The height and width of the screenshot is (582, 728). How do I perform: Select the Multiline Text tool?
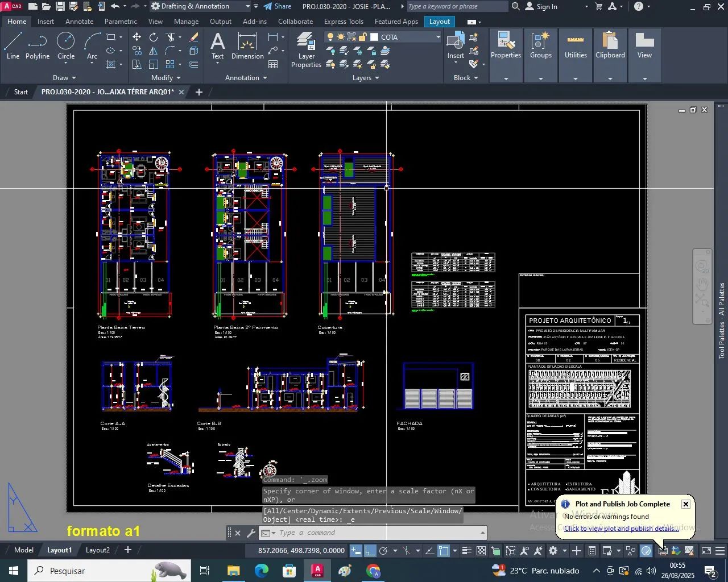218,45
